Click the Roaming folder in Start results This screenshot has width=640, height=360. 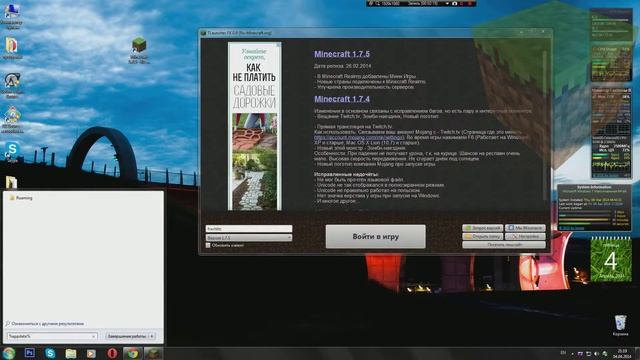[21, 198]
